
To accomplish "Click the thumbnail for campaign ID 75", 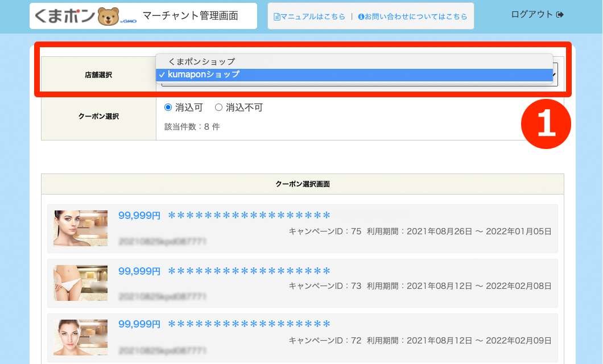I will tap(80, 228).
